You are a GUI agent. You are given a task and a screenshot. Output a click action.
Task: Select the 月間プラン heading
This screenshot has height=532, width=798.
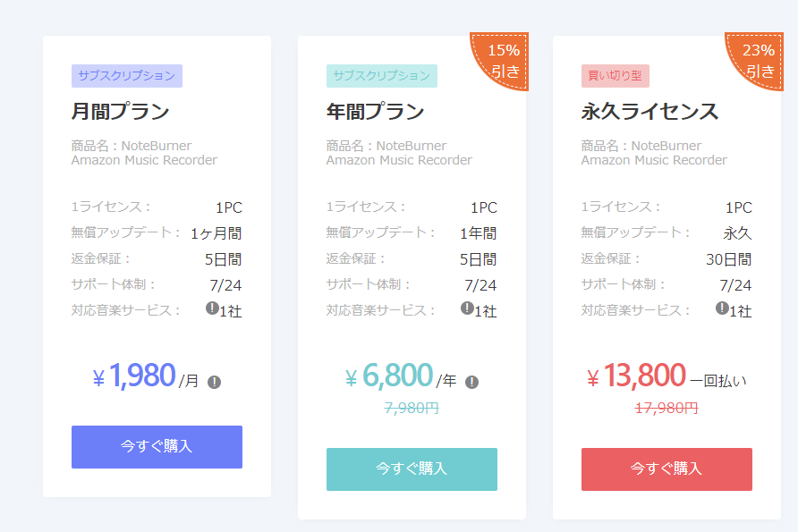[x=121, y=112]
